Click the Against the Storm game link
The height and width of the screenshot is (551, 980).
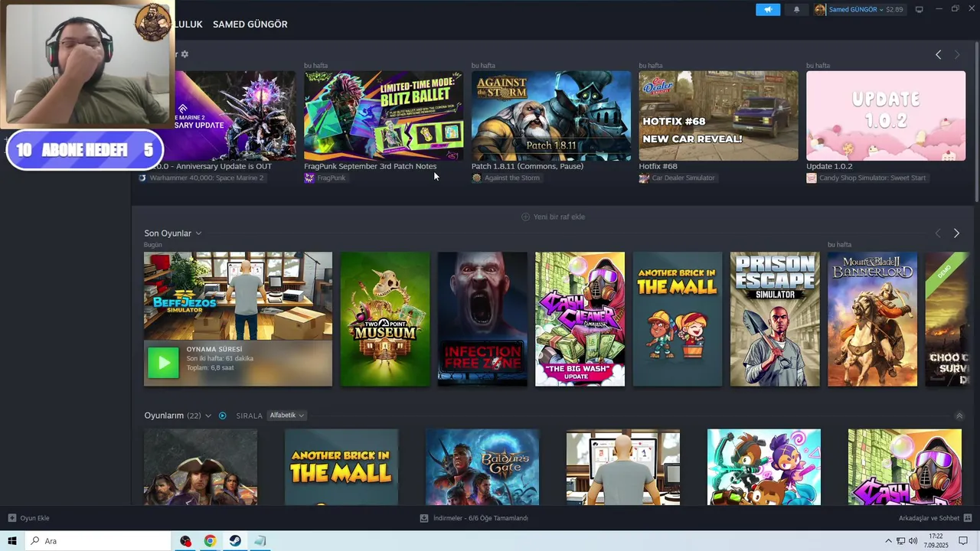click(x=511, y=178)
